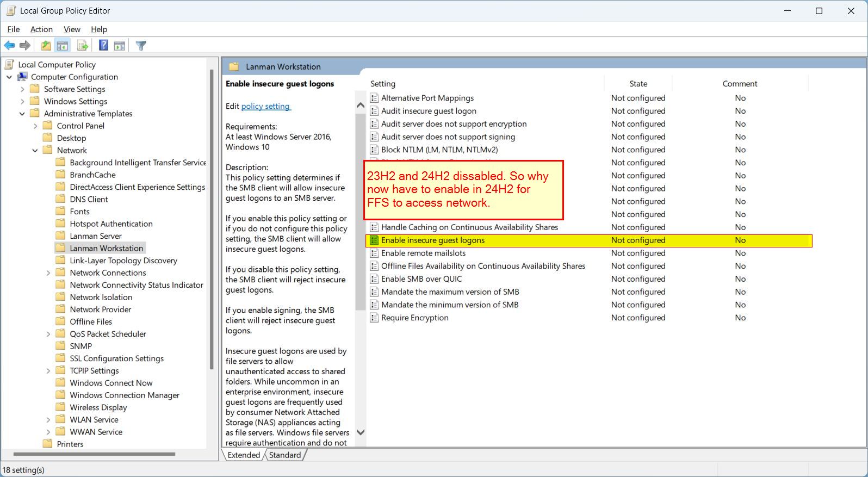Click the Audit insecure guest logon policy icon
This screenshot has height=477, width=868.
374,111
